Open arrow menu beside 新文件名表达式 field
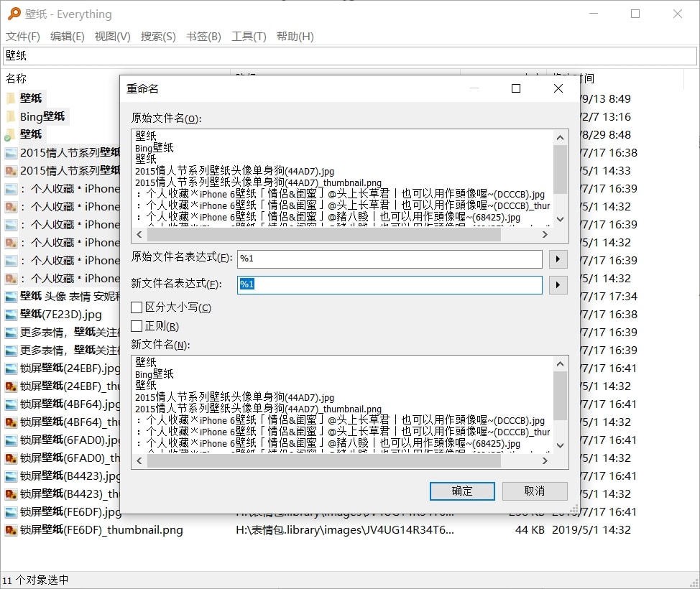Image resolution: width=700 pixels, height=589 pixels. click(x=558, y=285)
